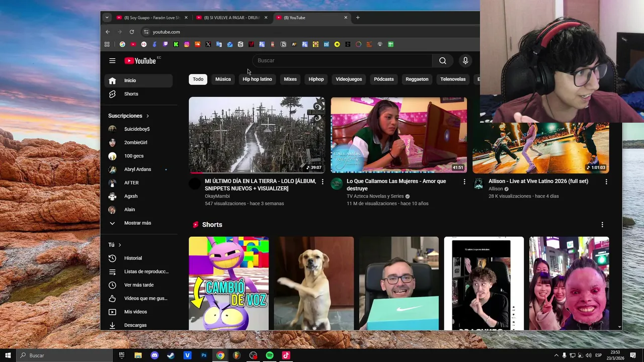Image resolution: width=644 pixels, height=362 pixels.
Task: Open Historial from the sidebar
Action: (x=138, y=258)
